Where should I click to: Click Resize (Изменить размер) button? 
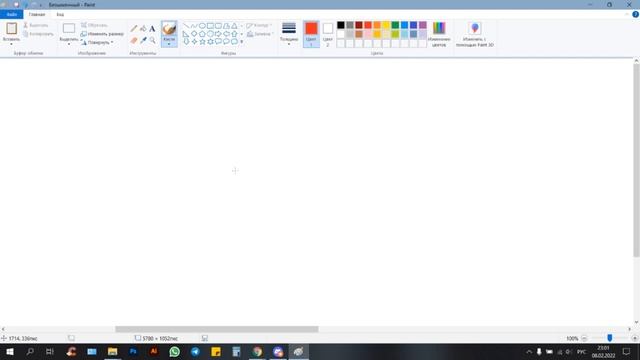(102, 34)
